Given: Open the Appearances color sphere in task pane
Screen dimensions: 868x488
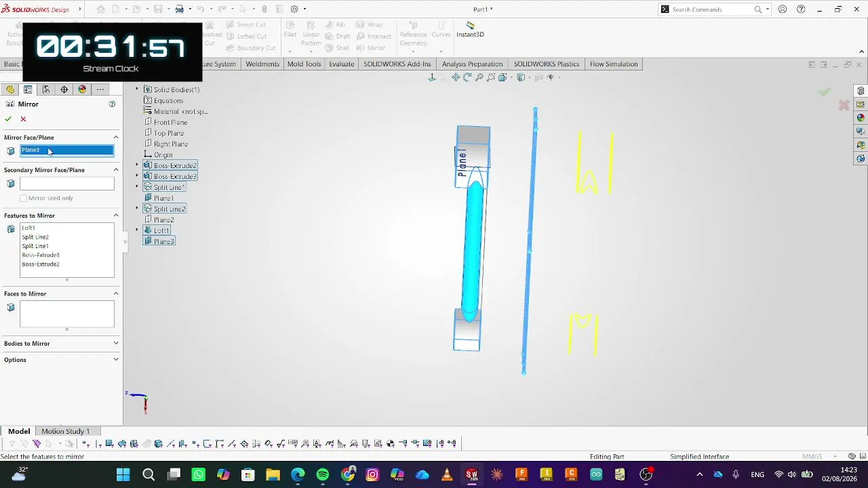Looking at the screenshot, I should point(861,118).
